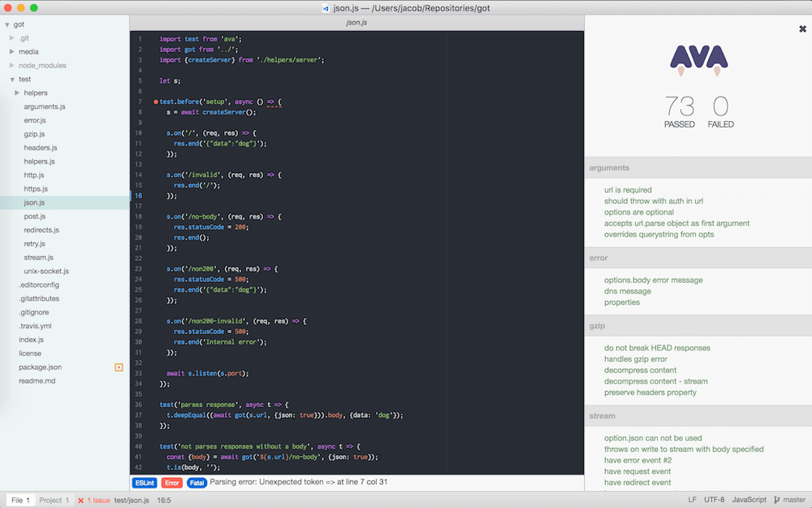The image size is (812, 508).
Task: Click 'options.body error message' test result
Action: 654,280
